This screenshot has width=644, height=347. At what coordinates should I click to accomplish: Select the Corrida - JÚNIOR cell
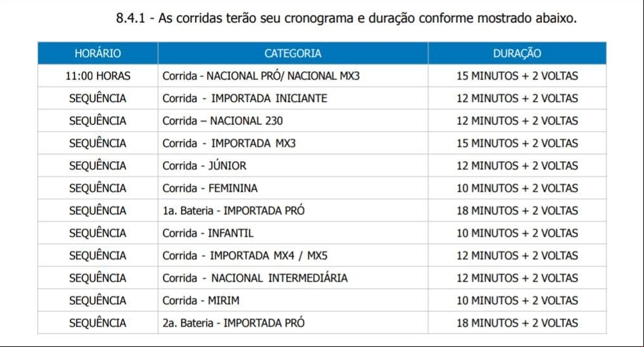point(293,166)
